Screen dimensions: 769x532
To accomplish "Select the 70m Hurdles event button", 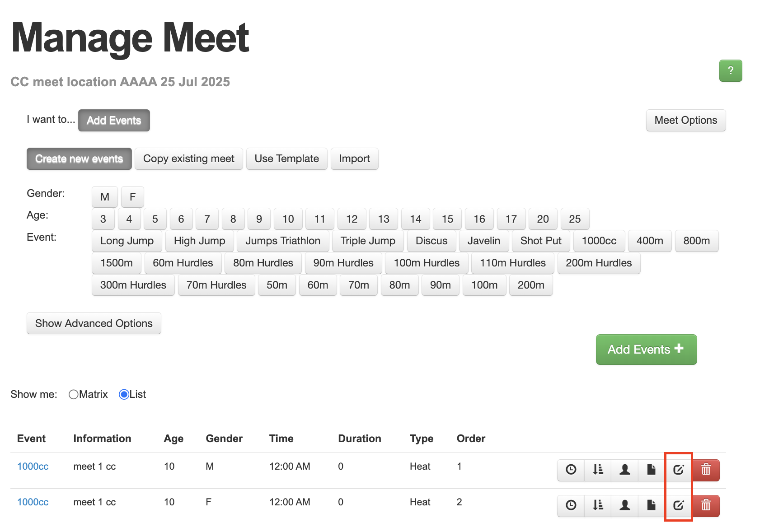I will coord(216,285).
